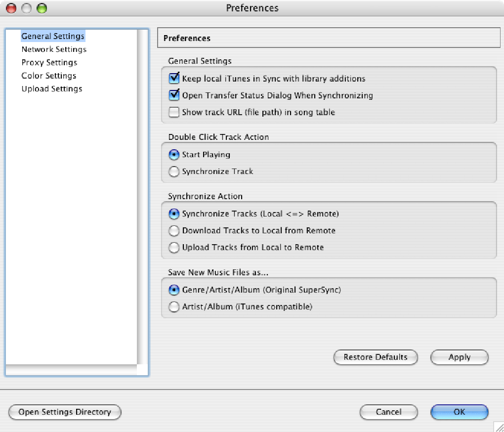The width and height of the screenshot is (504, 432).
Task: Choose Upload Tracks from Local to Remote
Action: pos(174,248)
